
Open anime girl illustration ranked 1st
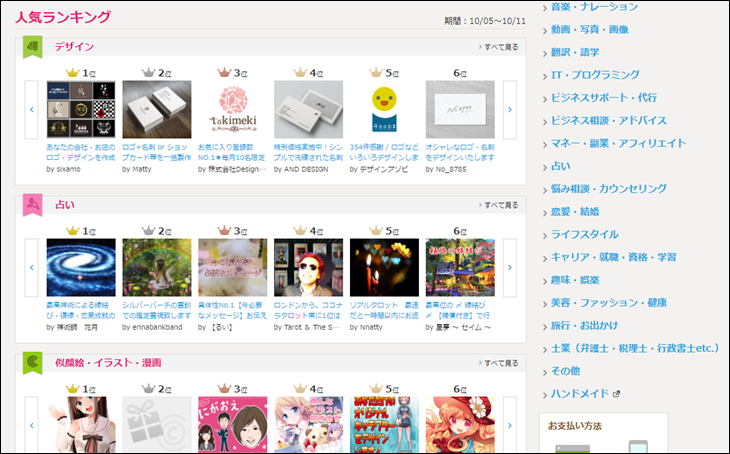pos(81,425)
